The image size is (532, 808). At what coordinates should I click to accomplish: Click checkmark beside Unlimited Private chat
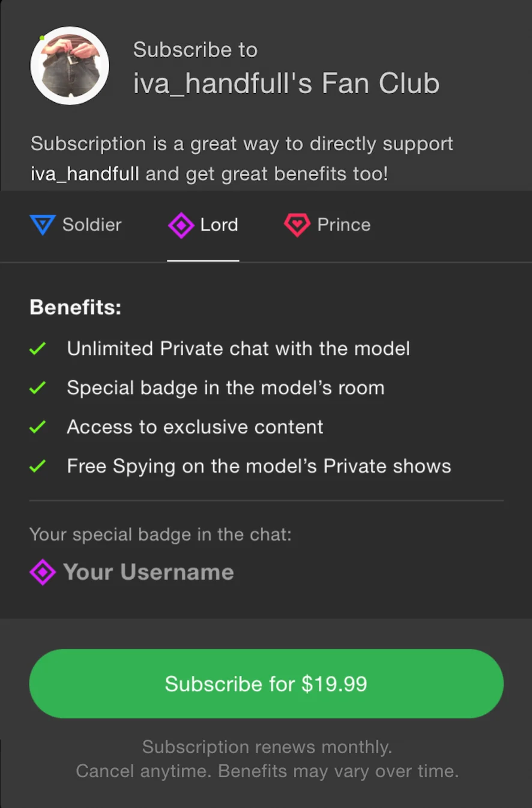click(x=38, y=348)
